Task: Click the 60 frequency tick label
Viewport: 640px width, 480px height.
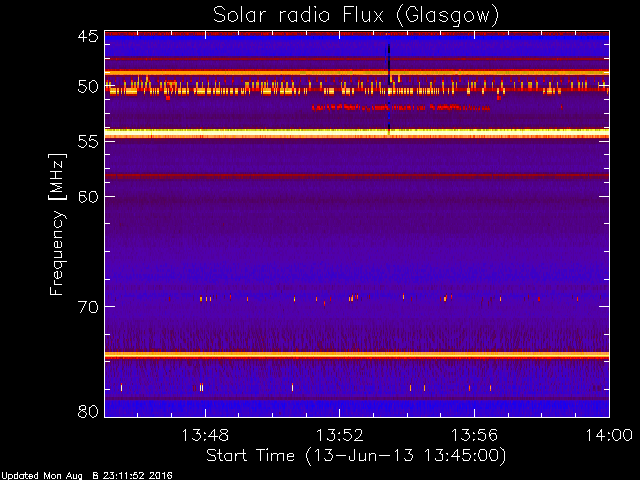Action: pos(88,197)
